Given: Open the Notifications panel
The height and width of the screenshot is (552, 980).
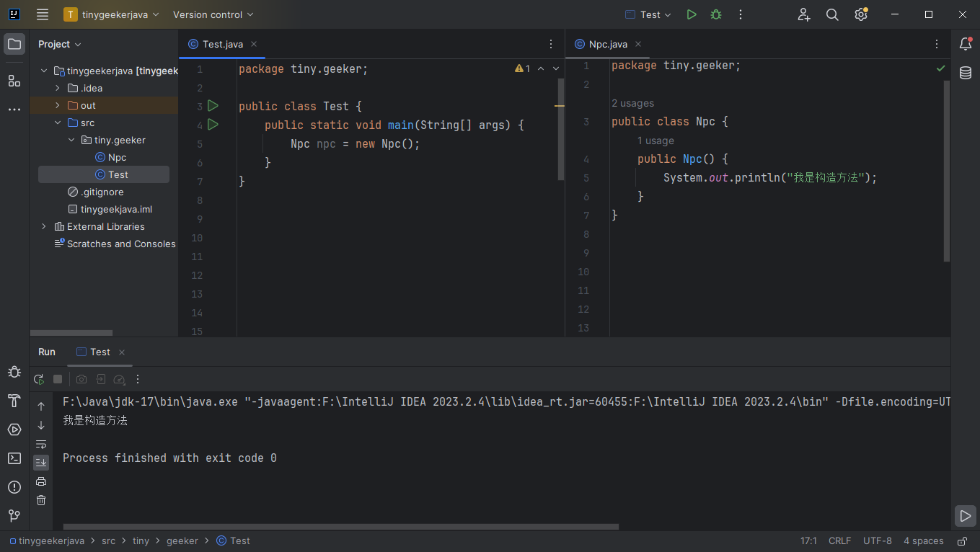Looking at the screenshot, I should point(965,44).
